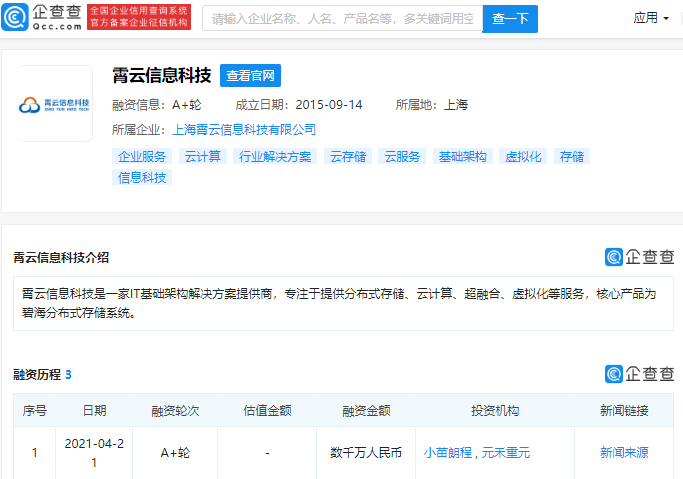Click the 霄云信息科技 company title
The image size is (683, 479).
(162, 75)
